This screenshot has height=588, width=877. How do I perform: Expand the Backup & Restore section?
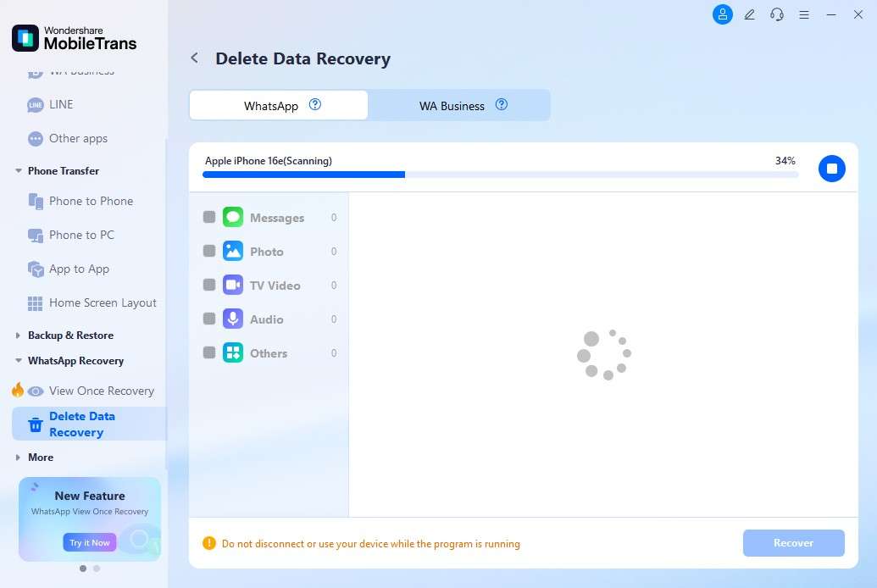(x=19, y=336)
